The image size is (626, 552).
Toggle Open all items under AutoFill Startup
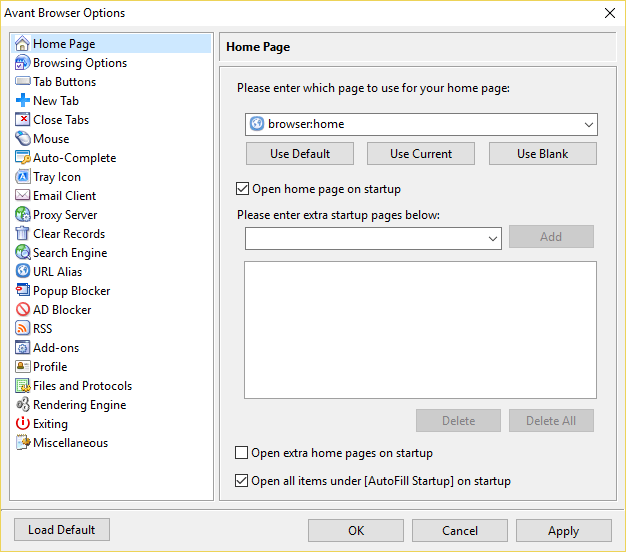pos(241,481)
